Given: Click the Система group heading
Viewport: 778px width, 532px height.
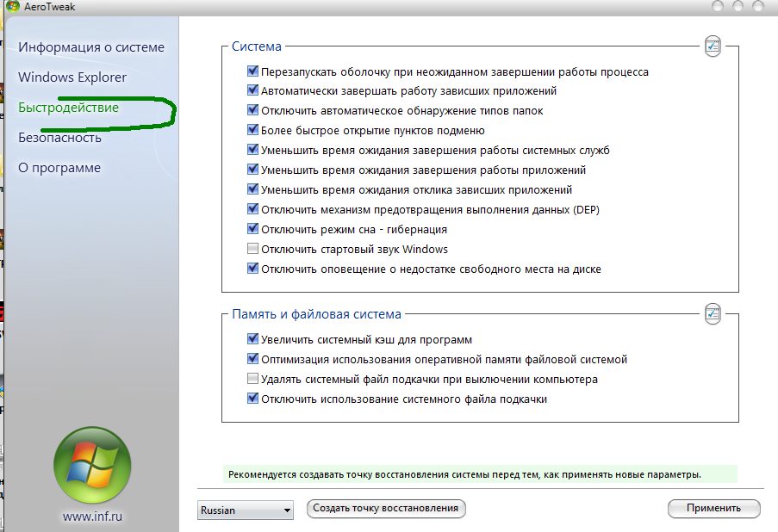Looking at the screenshot, I should click(x=257, y=46).
